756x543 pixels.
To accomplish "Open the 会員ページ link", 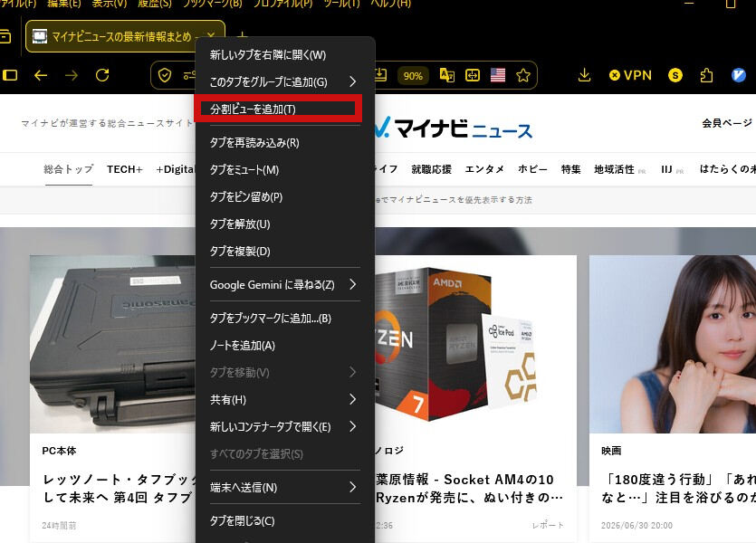I will [x=727, y=123].
